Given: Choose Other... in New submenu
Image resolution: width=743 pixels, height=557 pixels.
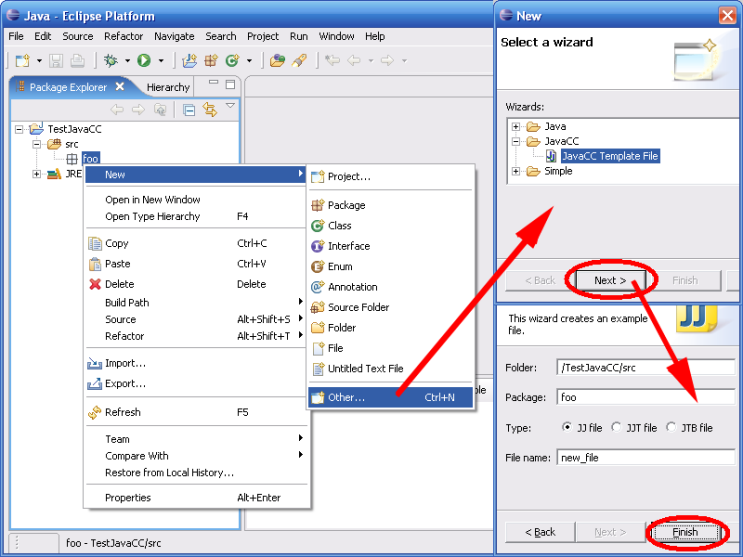Looking at the screenshot, I should pos(390,397).
